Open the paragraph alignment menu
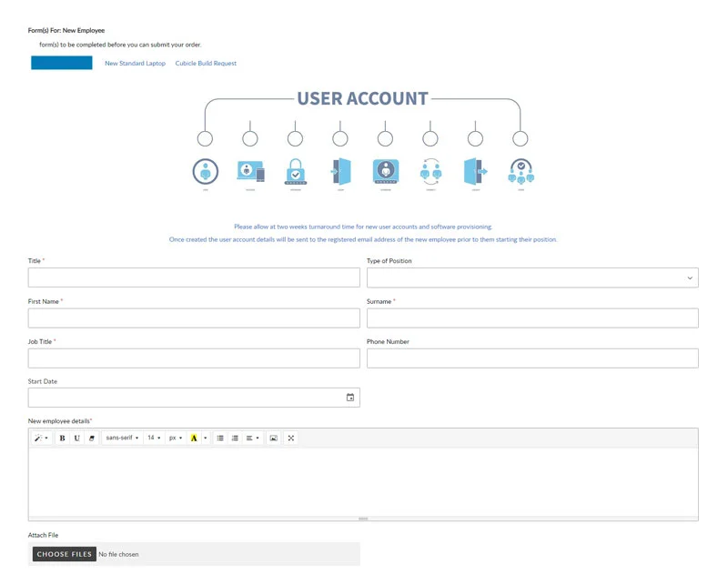Image resolution: width=728 pixels, height=585 pixels. point(252,438)
